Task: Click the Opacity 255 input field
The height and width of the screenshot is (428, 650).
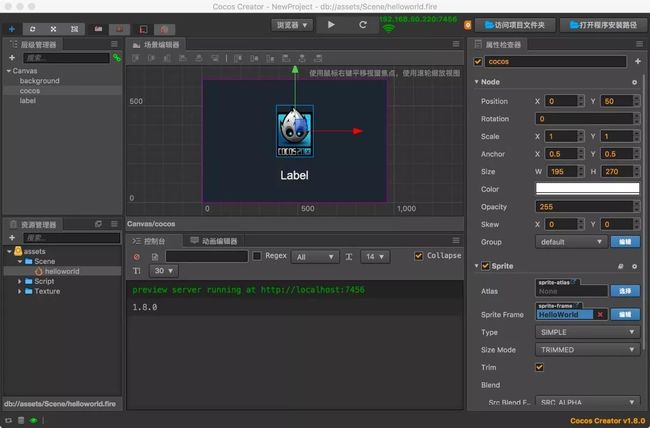Action: 585,207
